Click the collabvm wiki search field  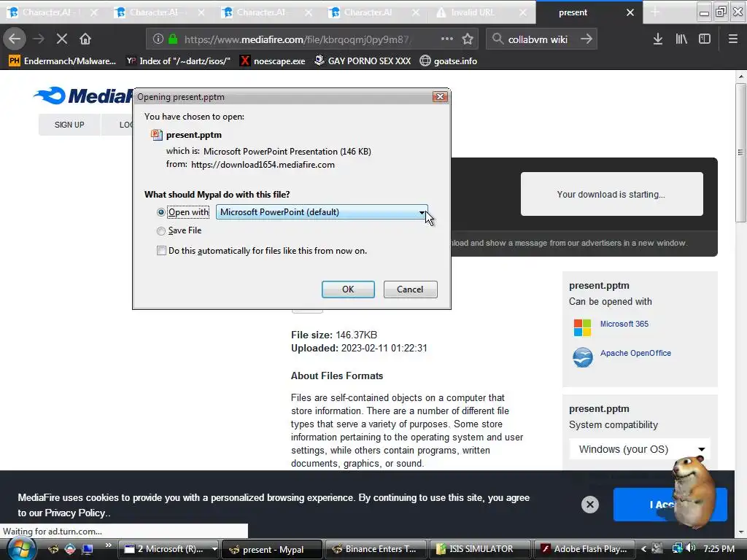click(x=538, y=39)
